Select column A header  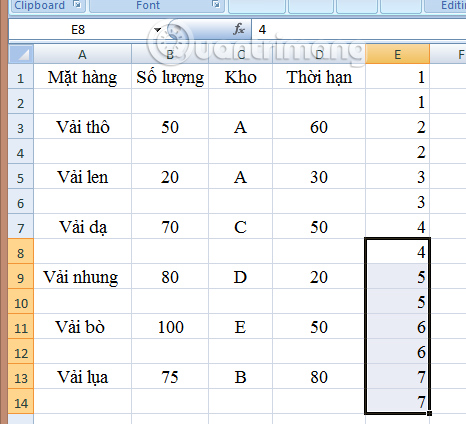(82, 54)
